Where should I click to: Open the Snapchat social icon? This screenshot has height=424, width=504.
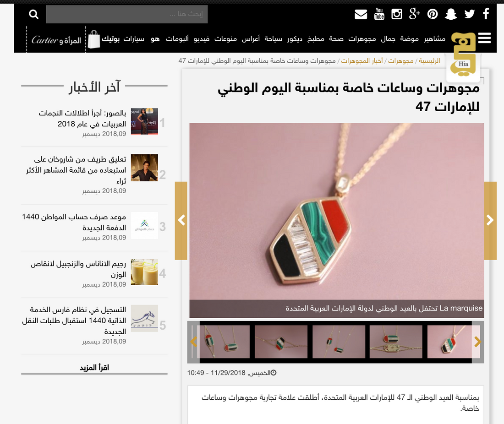click(451, 14)
